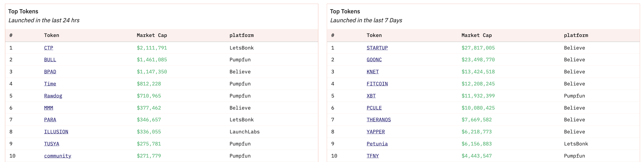Open the ILLUSION token link

(x=56, y=132)
